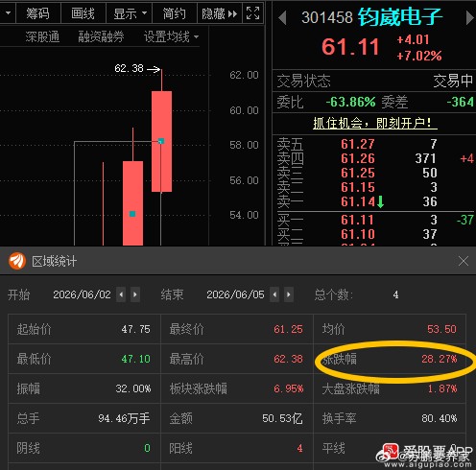
Task: Click the teal marker on the latest candle
Action: (161, 141)
